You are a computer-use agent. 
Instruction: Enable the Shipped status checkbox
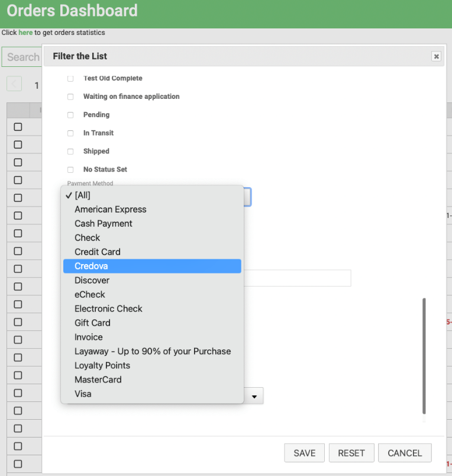tap(70, 152)
